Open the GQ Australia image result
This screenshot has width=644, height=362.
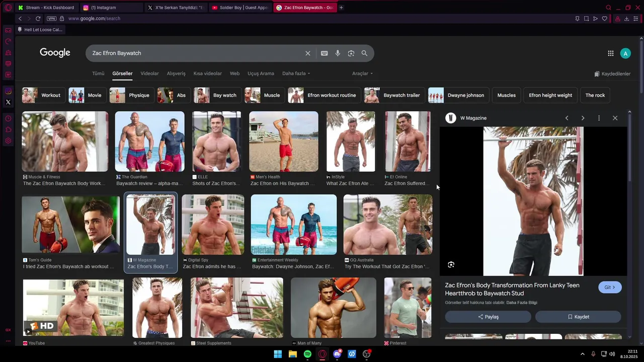387,225
